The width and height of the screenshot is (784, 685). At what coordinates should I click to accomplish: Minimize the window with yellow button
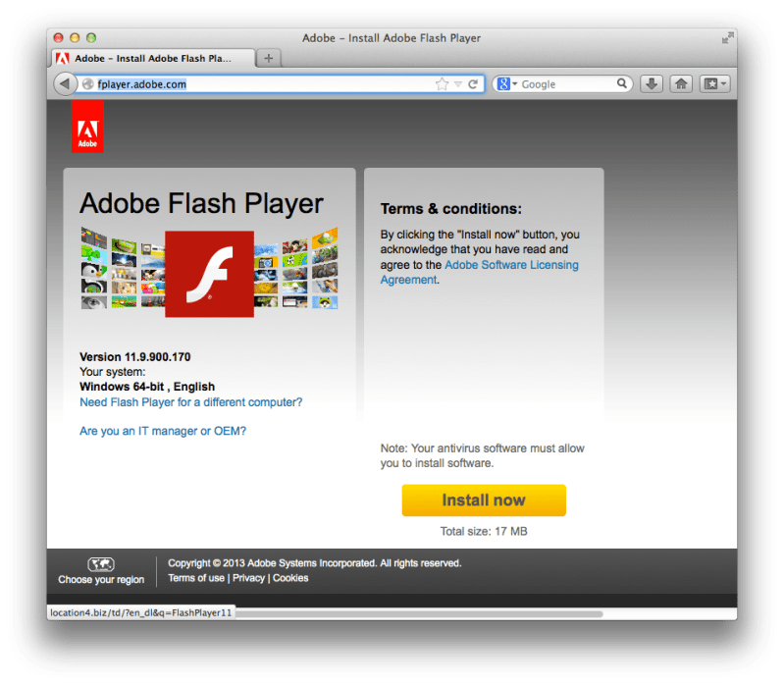pos(75,38)
